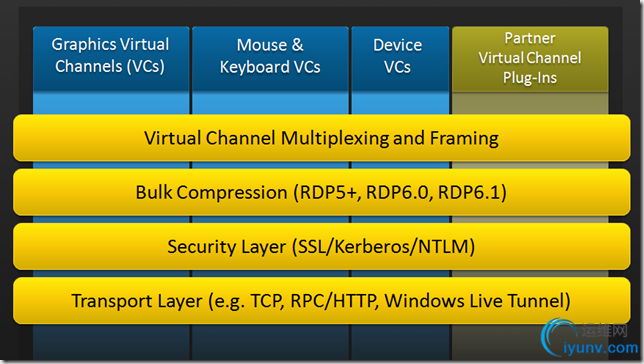
Task: Select the Bulk Compression layer bar
Action: [322, 192]
